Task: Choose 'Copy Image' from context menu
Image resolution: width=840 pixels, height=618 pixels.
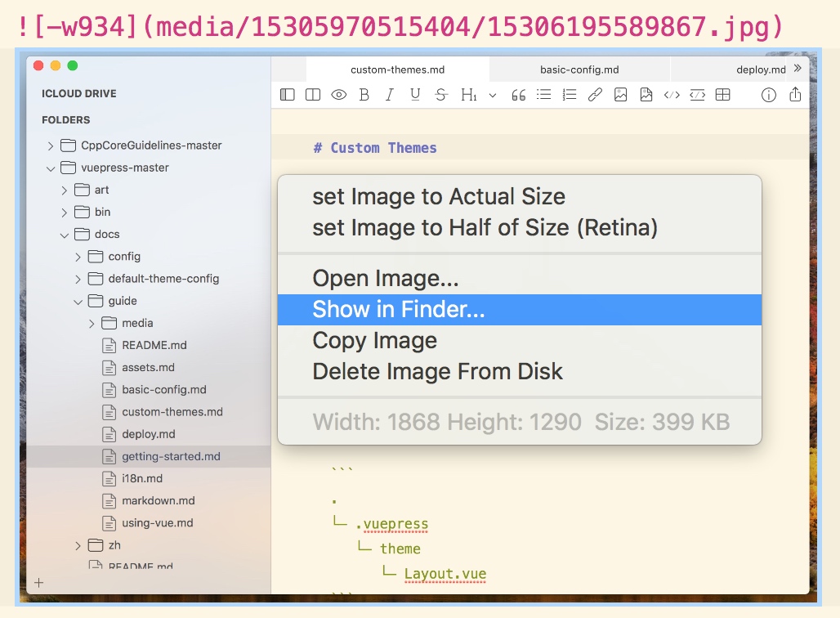Action: tap(519, 341)
